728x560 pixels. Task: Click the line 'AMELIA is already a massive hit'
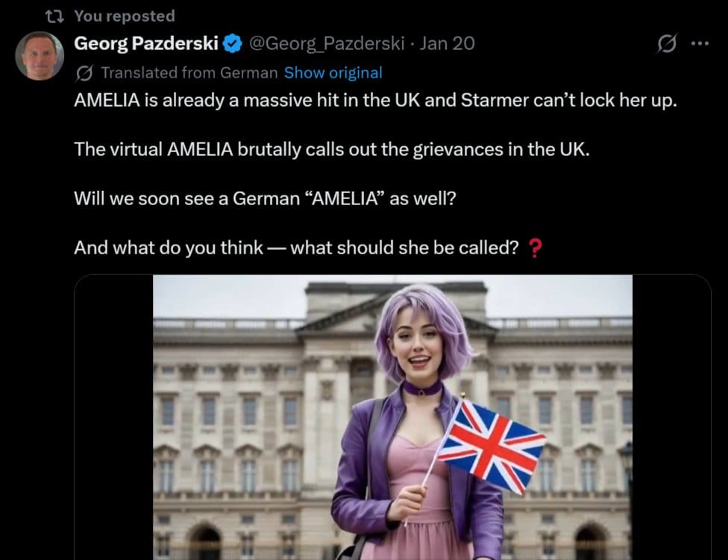click(375, 100)
